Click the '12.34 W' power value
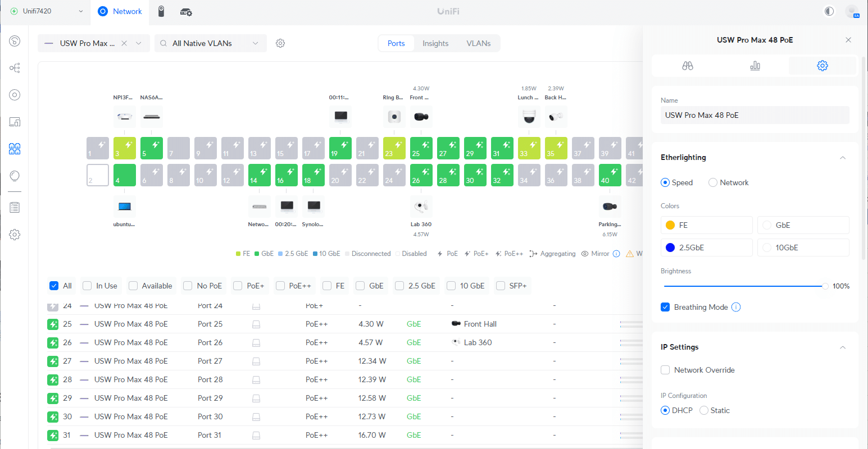868x449 pixels. point(372,361)
